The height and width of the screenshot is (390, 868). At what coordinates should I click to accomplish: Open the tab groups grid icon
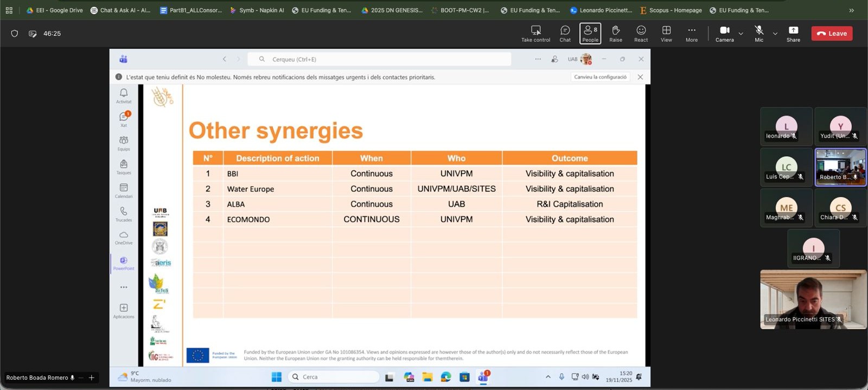click(9, 10)
